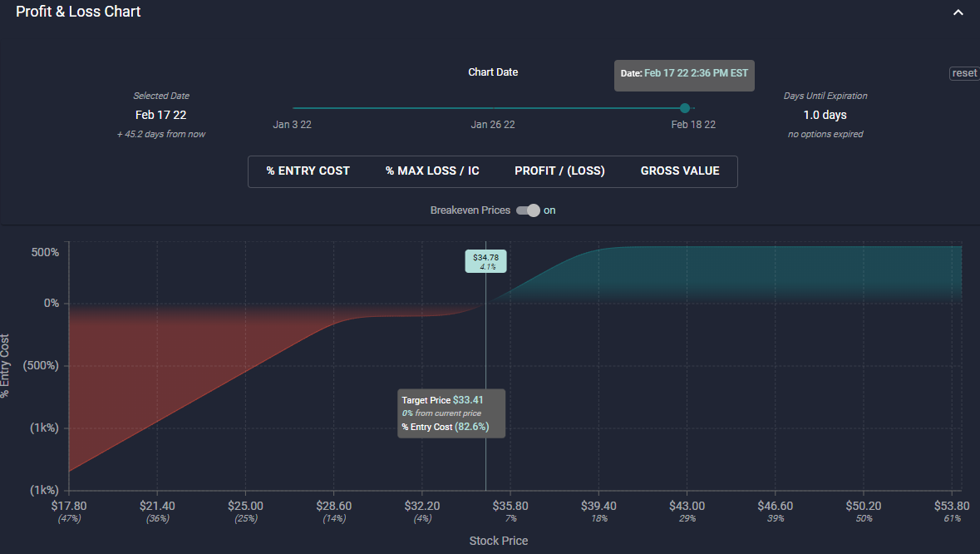Click the 1.0 days until expiration value
The image size is (980, 554).
[825, 115]
